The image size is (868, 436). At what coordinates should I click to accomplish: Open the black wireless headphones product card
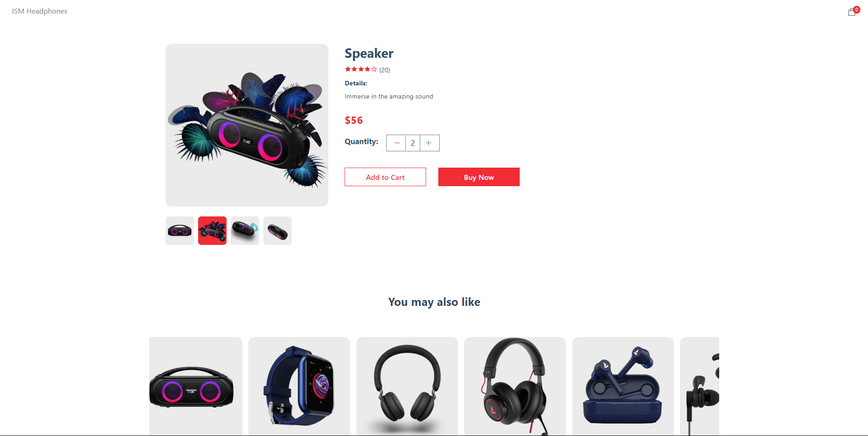[407, 386]
